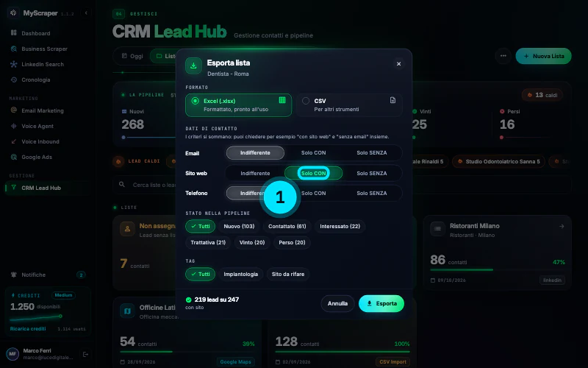Open the Cronologia history icon

point(14,79)
